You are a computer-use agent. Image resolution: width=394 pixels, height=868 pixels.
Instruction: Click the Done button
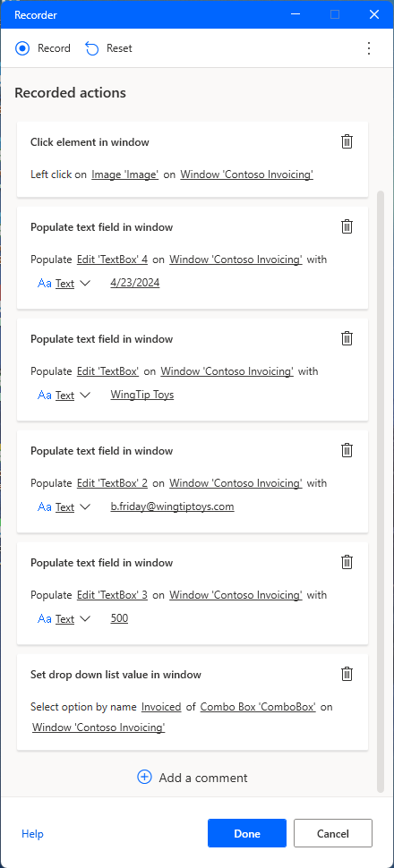coord(247,833)
